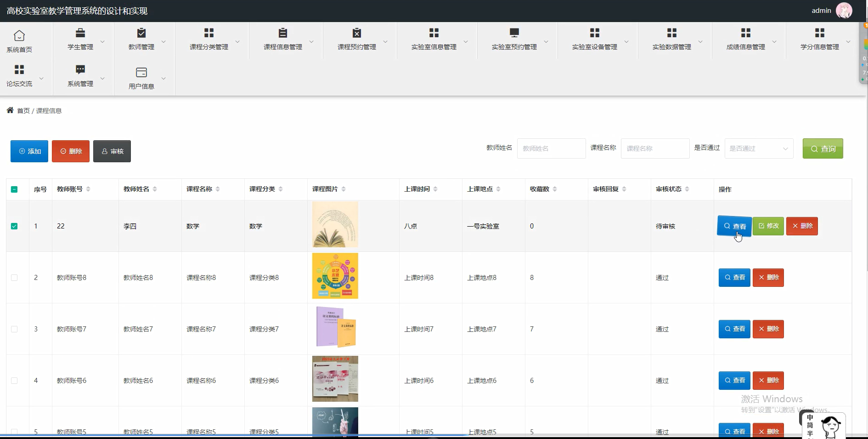Click the admin avatar picture
This screenshot has height=439, width=868.
coord(844,10)
